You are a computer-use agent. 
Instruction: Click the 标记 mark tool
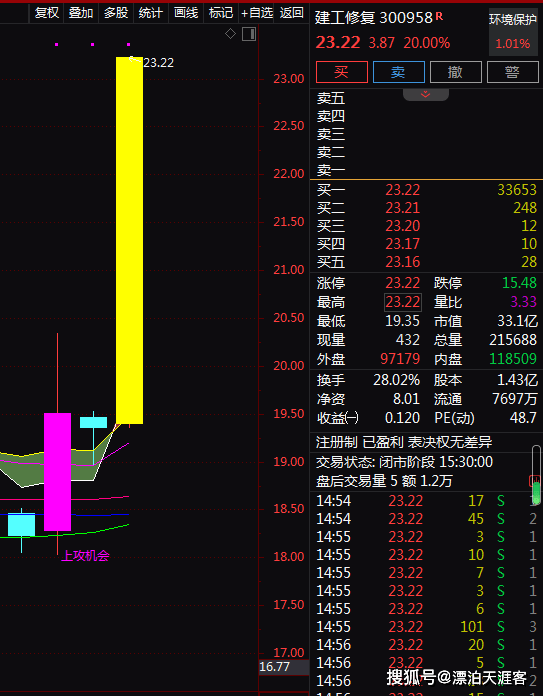pos(221,13)
